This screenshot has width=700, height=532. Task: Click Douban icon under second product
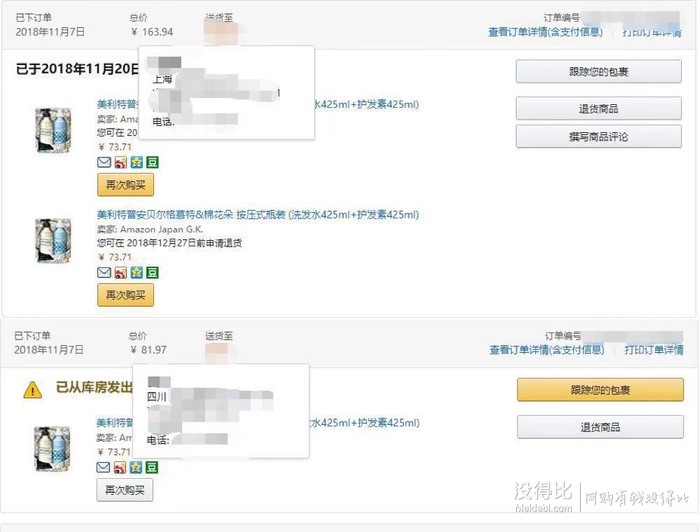click(153, 272)
